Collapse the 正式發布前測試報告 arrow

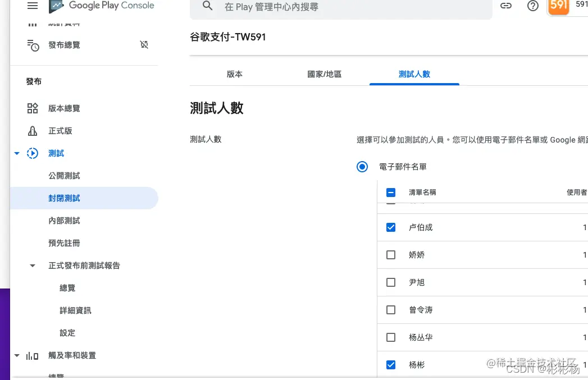point(33,265)
